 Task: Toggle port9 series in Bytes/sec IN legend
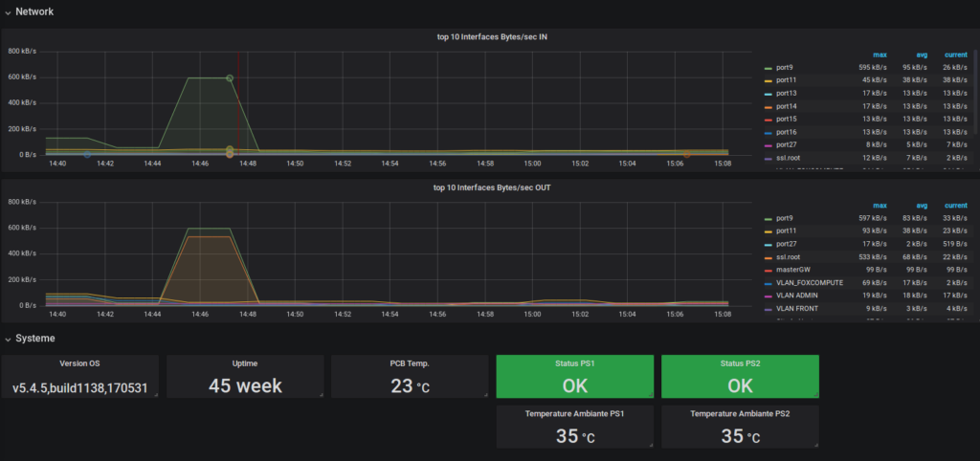785,68
